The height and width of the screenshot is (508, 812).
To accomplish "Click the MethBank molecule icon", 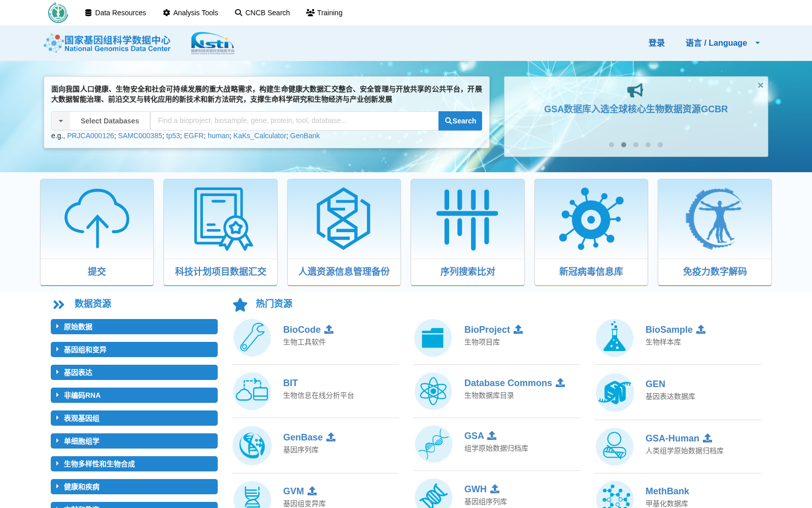I will [615, 495].
